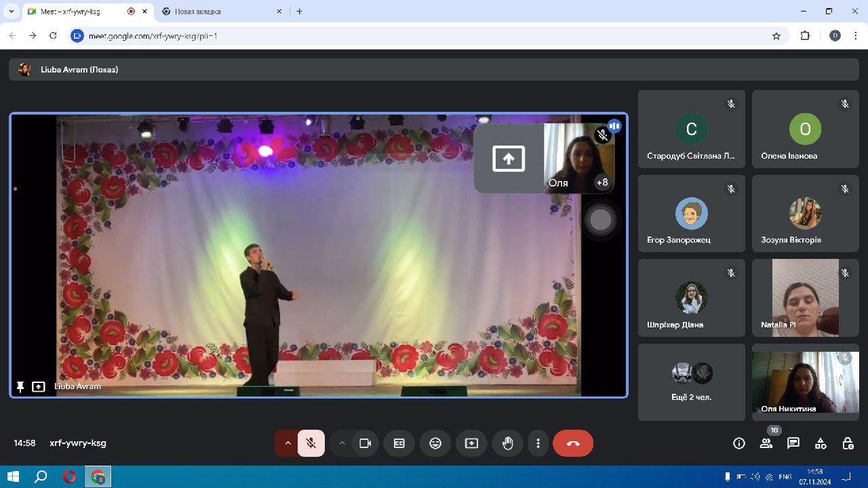Open Windows notification center icon
Screen dimensions: 868x488
click(x=846, y=477)
